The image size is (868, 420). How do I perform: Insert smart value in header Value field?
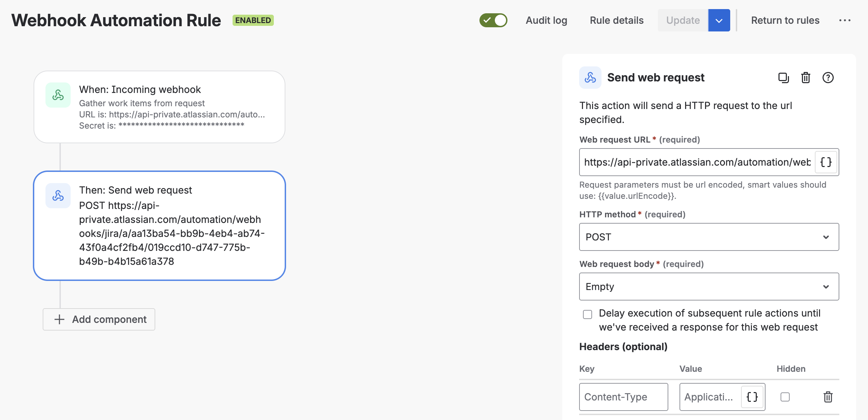pos(752,397)
